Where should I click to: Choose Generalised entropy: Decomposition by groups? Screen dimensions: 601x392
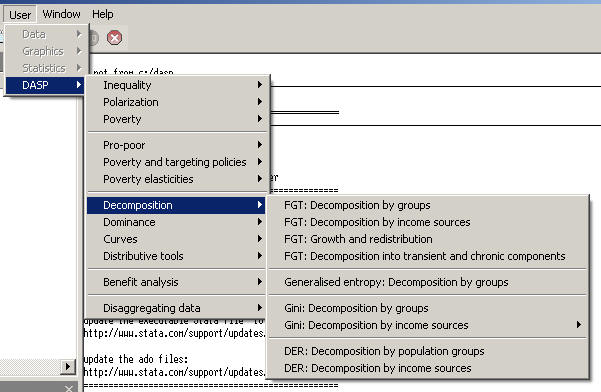pyautogui.click(x=428, y=282)
